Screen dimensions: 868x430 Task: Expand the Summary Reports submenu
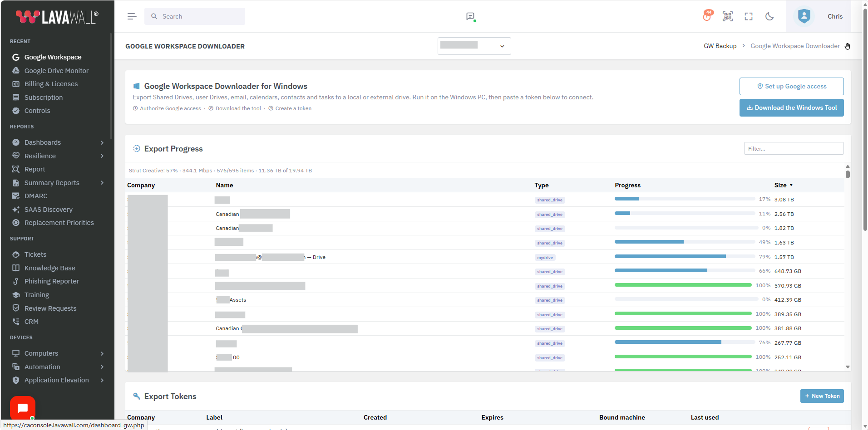(x=102, y=183)
